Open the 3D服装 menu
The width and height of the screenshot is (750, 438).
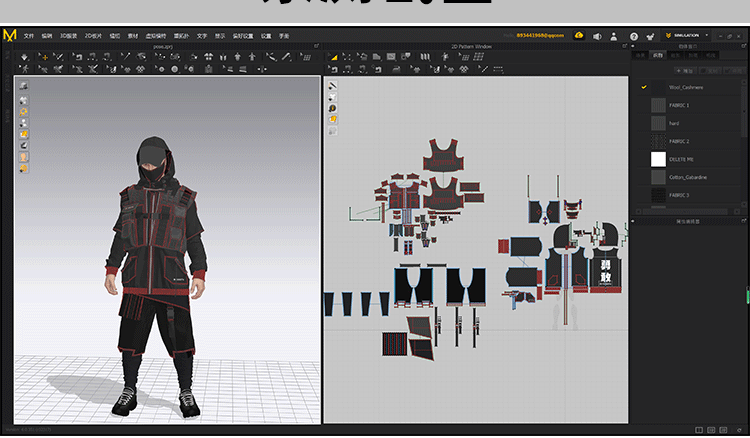point(67,36)
